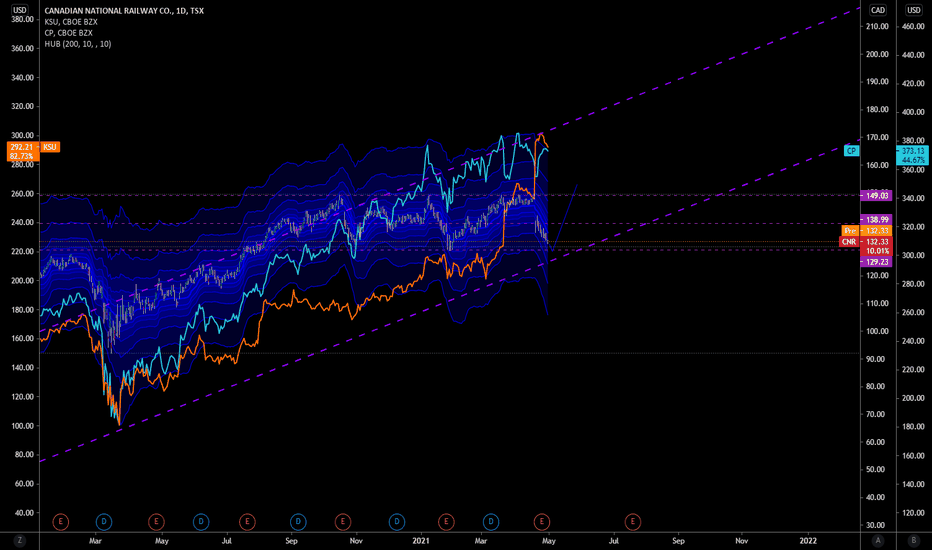Open the dividend marker above the Mar 2020 label
This screenshot has width=932, height=550.
[103, 522]
